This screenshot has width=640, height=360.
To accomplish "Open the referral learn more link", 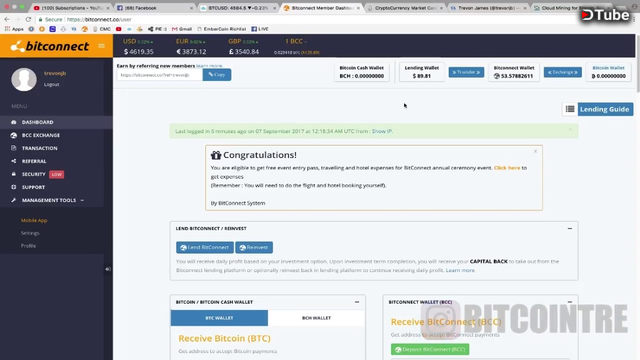I will pos(209,66).
